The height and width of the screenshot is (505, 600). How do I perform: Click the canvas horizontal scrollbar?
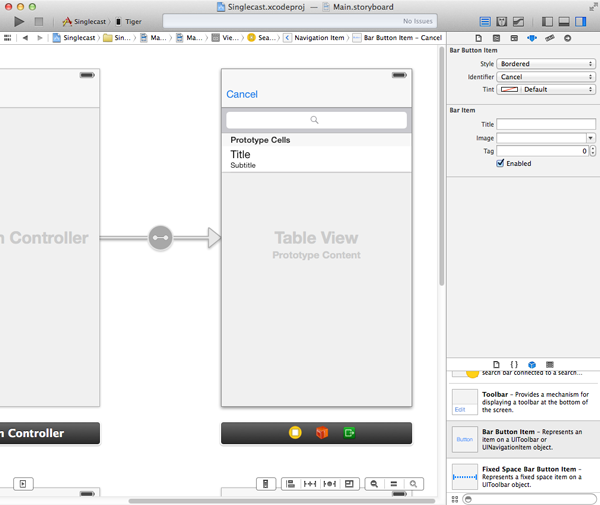click(282, 501)
